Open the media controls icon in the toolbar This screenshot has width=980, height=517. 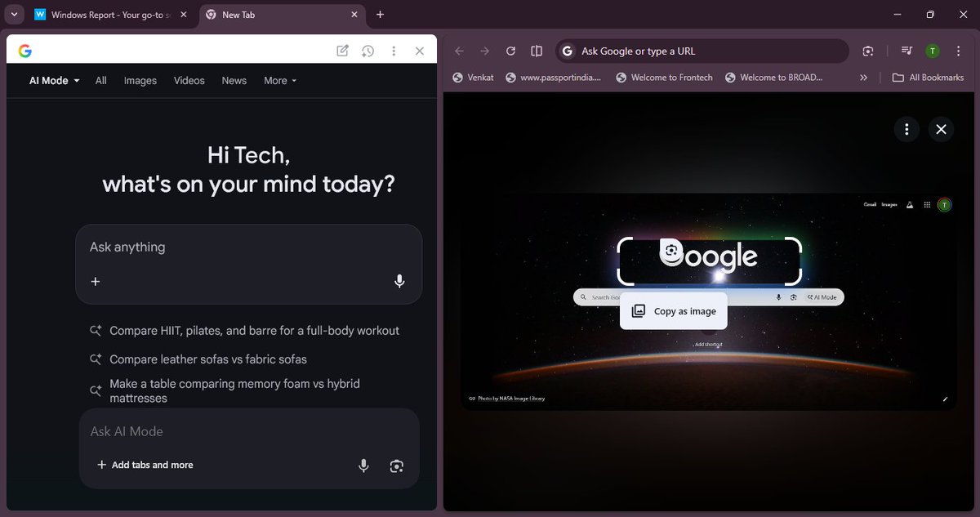906,50
